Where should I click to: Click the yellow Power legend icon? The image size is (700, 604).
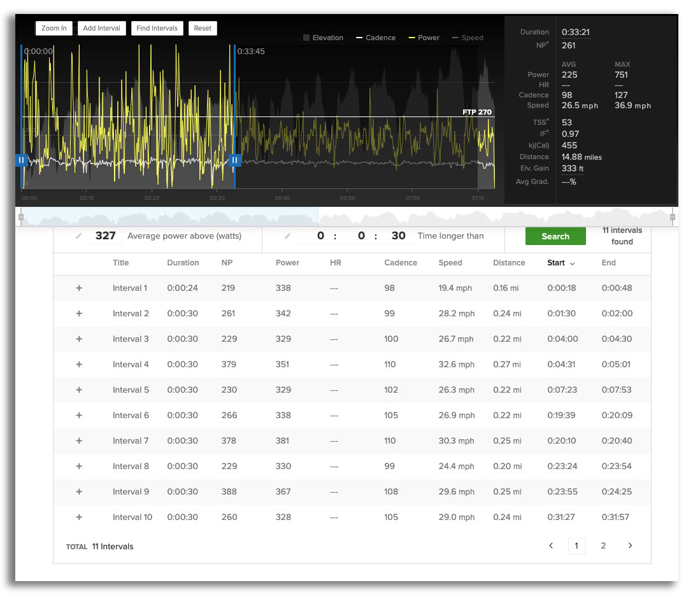coord(411,38)
